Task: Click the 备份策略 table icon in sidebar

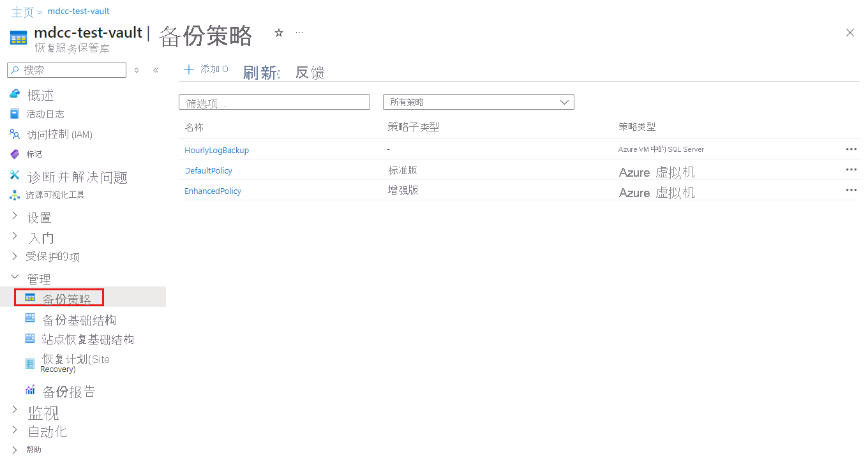Action: (x=30, y=297)
